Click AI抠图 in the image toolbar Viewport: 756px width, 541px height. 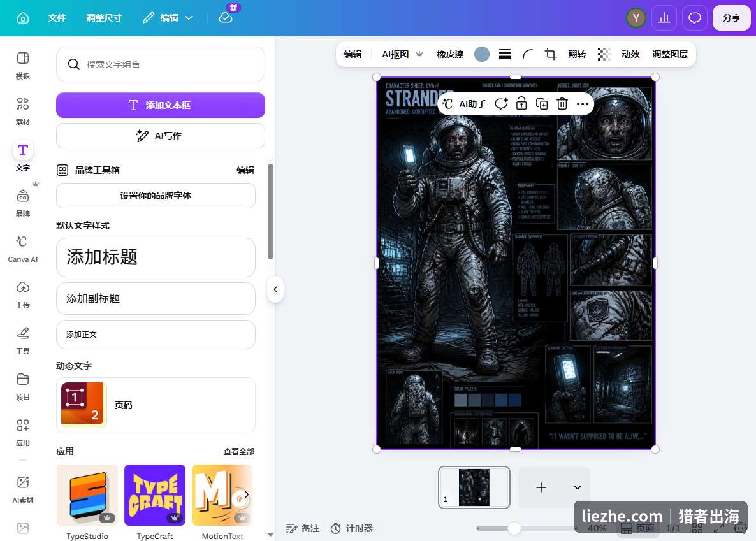pos(402,55)
